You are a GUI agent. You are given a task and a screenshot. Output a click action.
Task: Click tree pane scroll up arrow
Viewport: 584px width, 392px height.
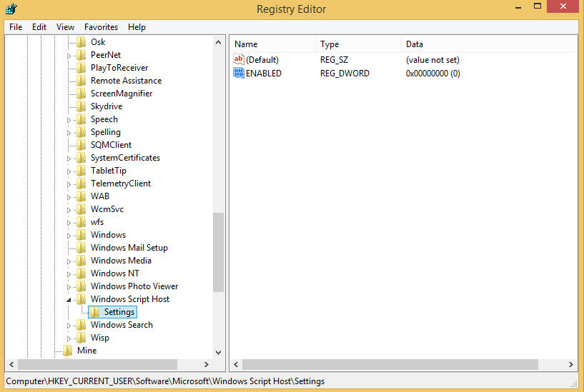219,42
